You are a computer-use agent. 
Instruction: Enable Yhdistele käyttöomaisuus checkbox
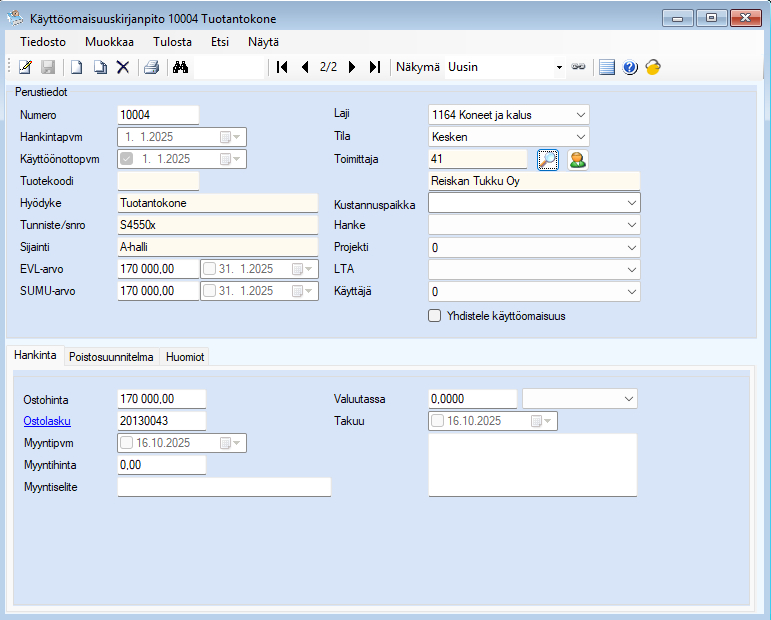click(435, 316)
